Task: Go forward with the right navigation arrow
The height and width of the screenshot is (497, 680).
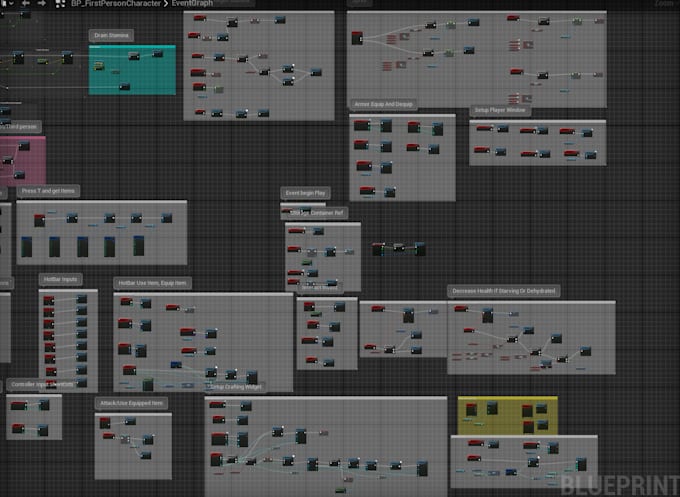Action: click(42, 3)
